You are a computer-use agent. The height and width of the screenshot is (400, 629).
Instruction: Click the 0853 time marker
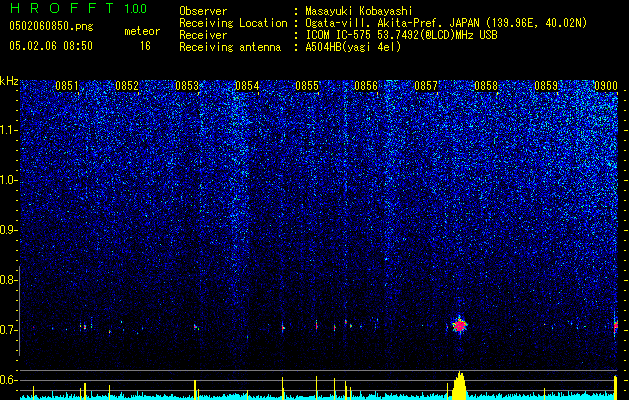coord(187,86)
